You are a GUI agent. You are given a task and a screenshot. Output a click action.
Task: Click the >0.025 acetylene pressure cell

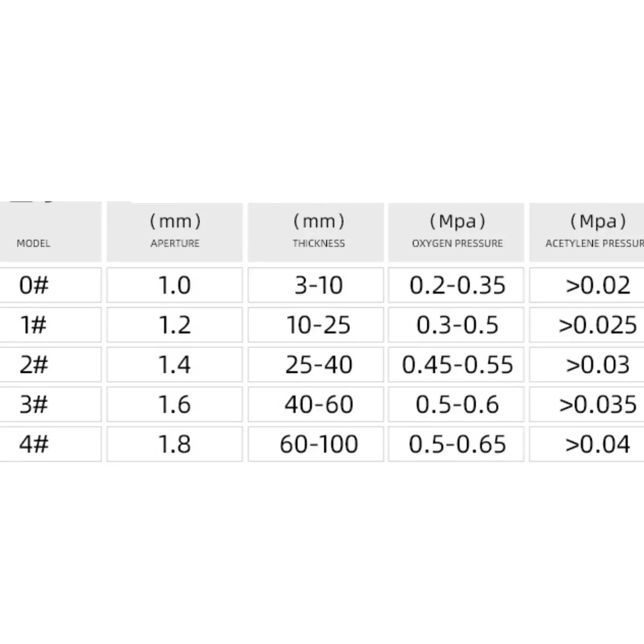[x=597, y=325]
